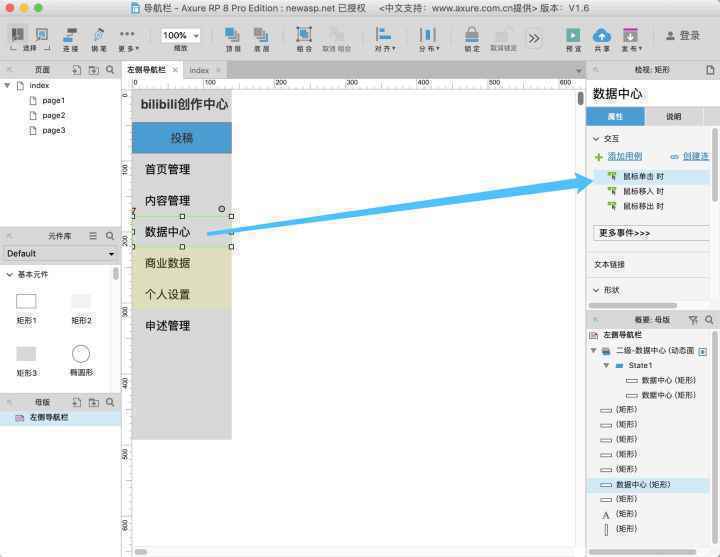Open the Default library dropdown
The height and width of the screenshot is (557, 720).
click(x=60, y=253)
